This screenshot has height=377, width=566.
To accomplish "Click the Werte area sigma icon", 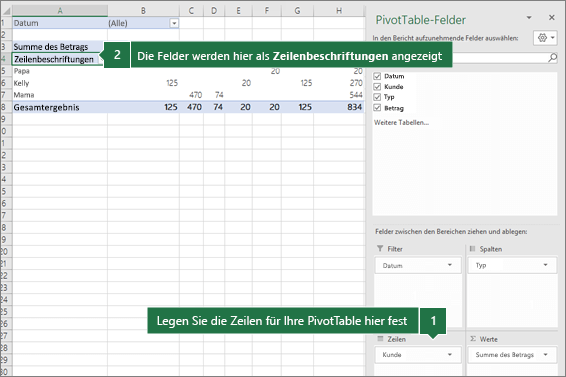I will (x=473, y=339).
